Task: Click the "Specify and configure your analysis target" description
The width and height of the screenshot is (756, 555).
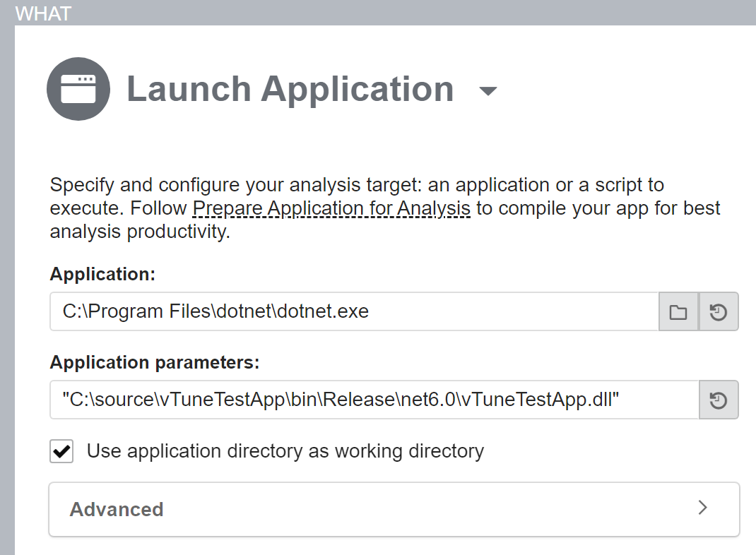Action: 356,186
